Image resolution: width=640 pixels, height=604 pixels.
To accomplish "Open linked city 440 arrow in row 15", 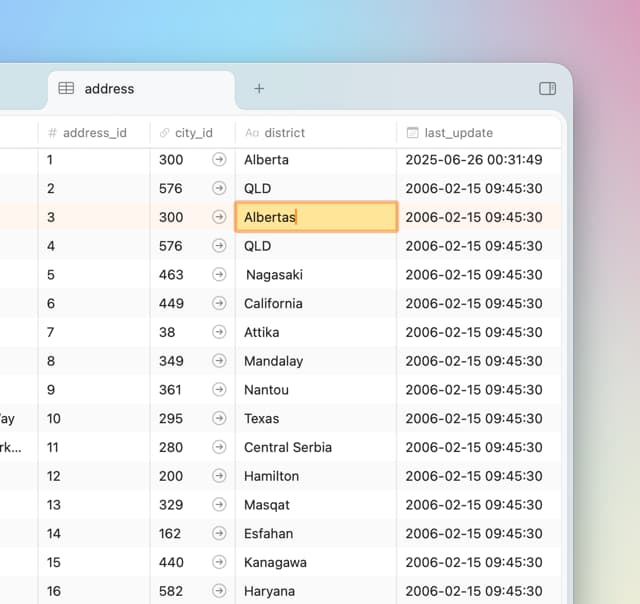I will (219, 562).
